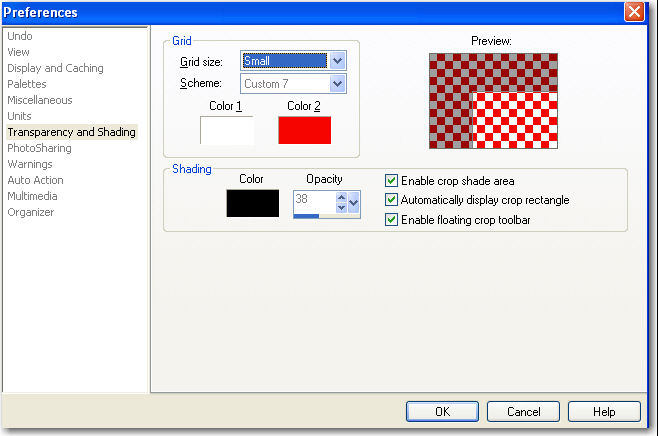Open the Units preferences
This screenshot has width=658, height=436.
(x=19, y=116)
